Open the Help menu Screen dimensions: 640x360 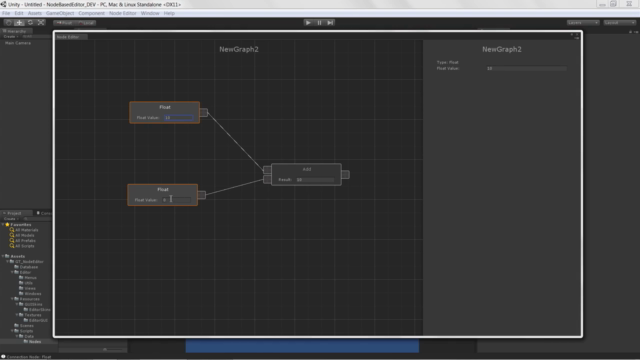click(x=169, y=13)
